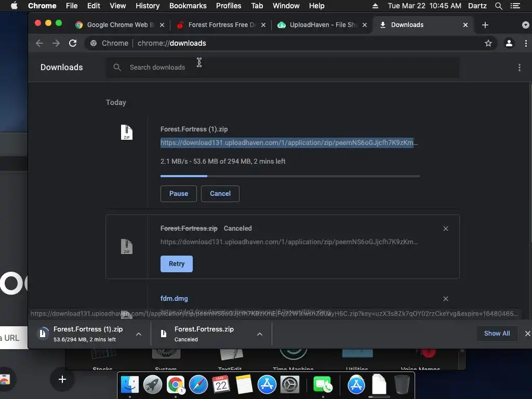
Task: Open Launchpad from the Dock
Action: pos(153,385)
